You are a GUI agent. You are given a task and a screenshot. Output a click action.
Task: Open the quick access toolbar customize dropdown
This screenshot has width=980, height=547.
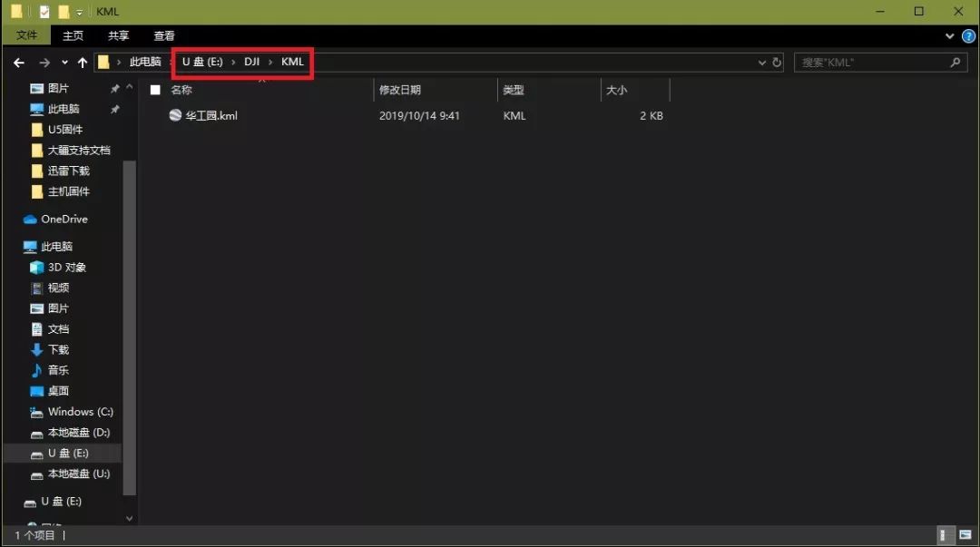(x=80, y=11)
